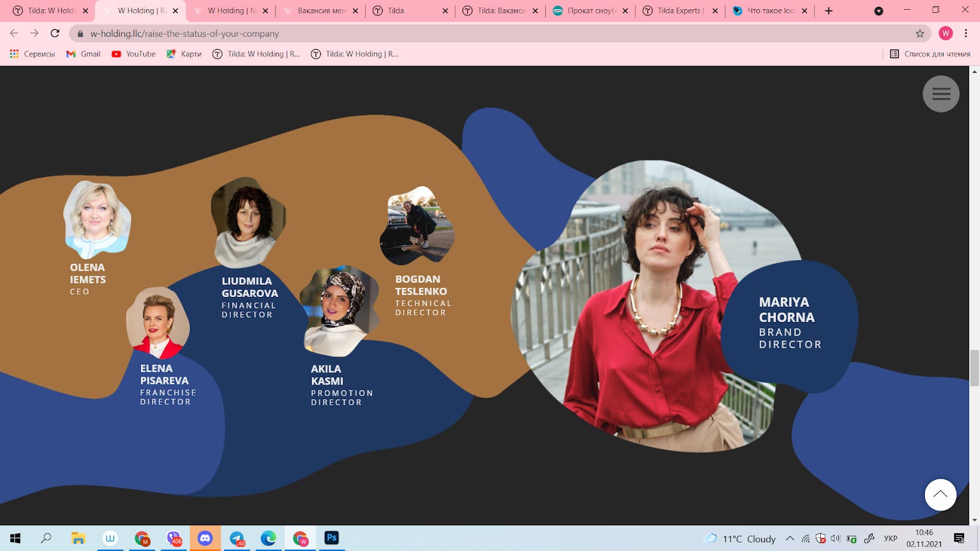This screenshot has width=980, height=551.
Task: Switch to the Tilda Experts tab
Action: (x=680, y=10)
